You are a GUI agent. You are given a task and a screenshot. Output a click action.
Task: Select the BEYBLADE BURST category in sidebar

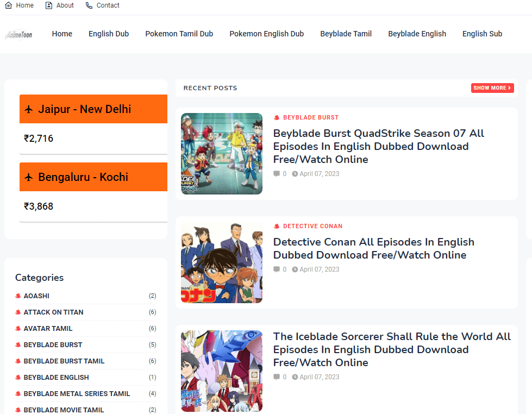point(53,345)
